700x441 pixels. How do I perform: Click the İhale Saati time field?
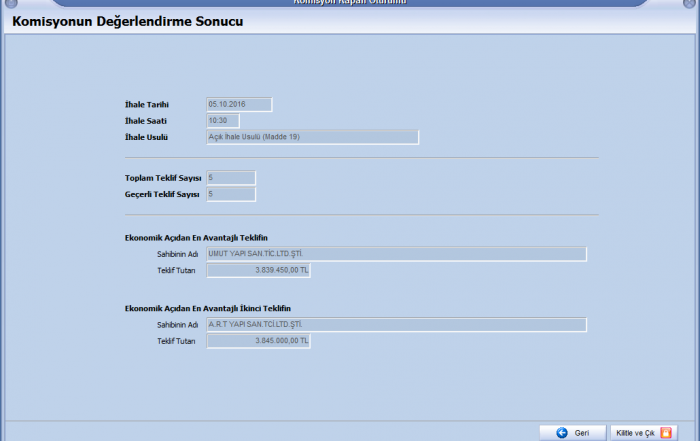click(221, 121)
